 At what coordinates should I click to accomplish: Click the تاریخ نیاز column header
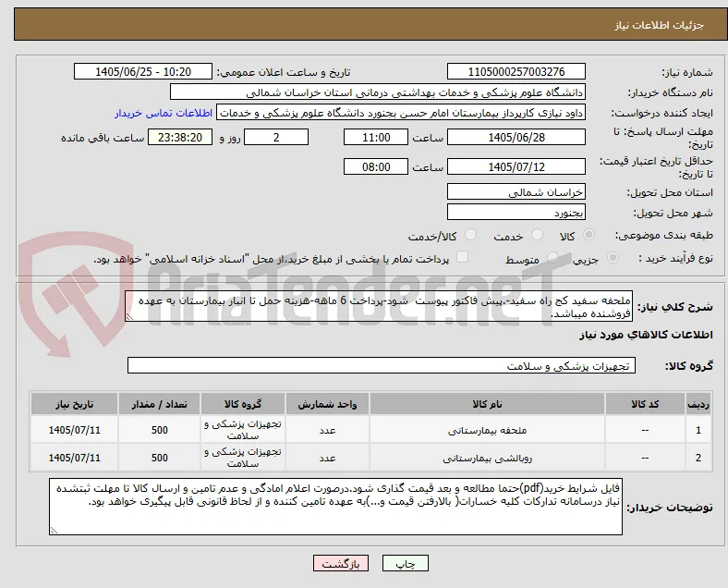[x=74, y=404]
